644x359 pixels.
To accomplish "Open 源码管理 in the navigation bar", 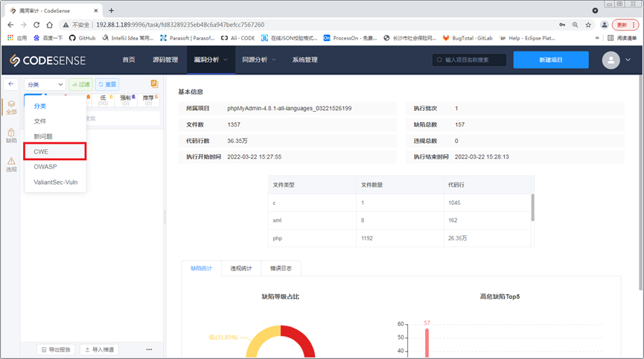I will (x=165, y=60).
